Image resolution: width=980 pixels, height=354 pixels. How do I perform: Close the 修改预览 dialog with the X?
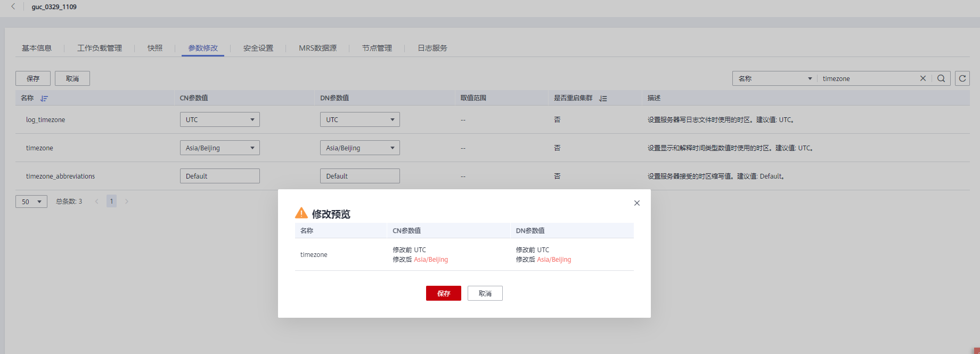click(x=637, y=203)
